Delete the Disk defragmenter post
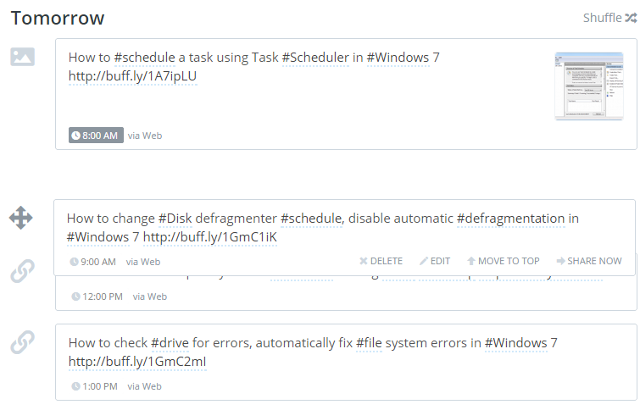This screenshot has height=410, width=640. [x=381, y=261]
